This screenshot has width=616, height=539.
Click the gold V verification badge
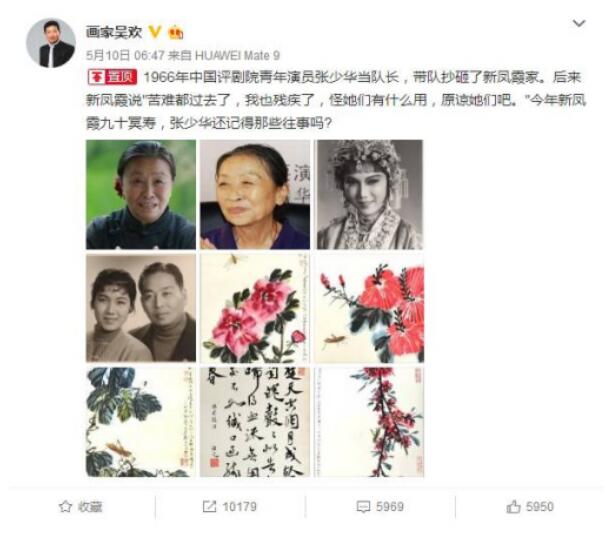pos(155,32)
